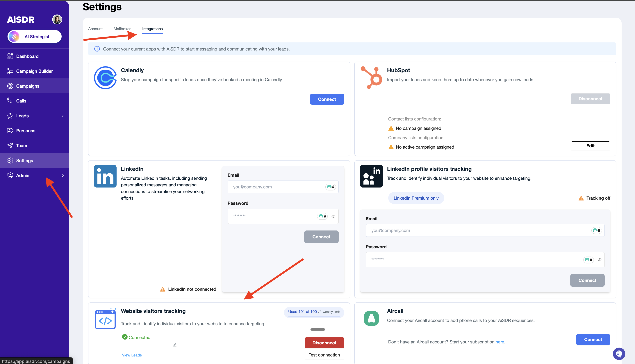Focus the LinkedIn Password input field

[x=283, y=216]
